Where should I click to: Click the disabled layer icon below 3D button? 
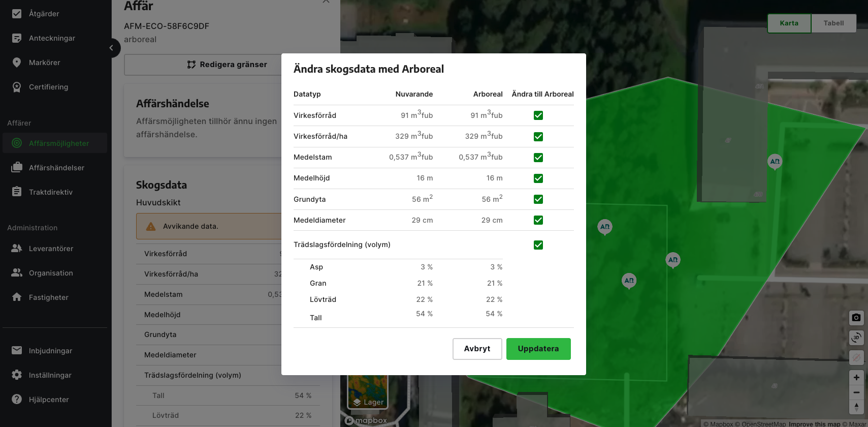[x=856, y=357]
